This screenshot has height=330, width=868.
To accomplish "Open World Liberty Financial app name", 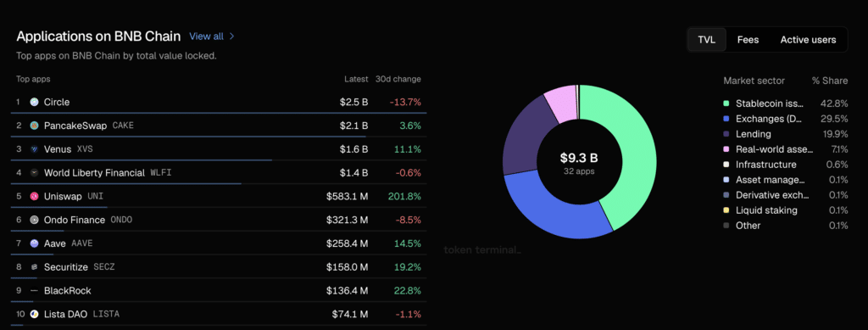I will (x=94, y=173).
